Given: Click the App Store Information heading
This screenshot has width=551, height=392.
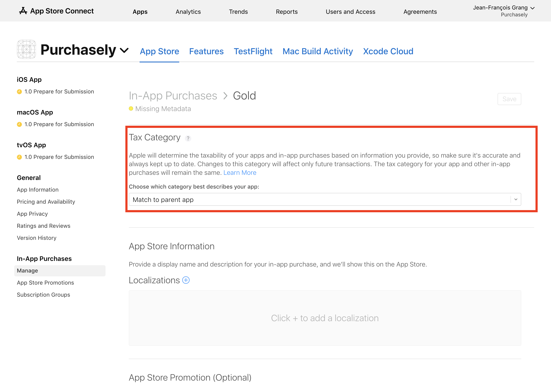Looking at the screenshot, I should click(x=171, y=246).
